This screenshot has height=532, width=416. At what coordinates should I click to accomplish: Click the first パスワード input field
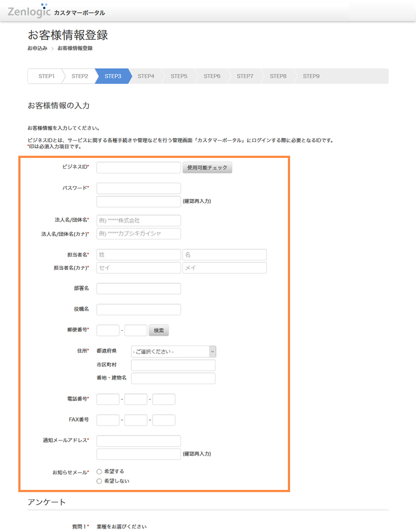coord(139,188)
